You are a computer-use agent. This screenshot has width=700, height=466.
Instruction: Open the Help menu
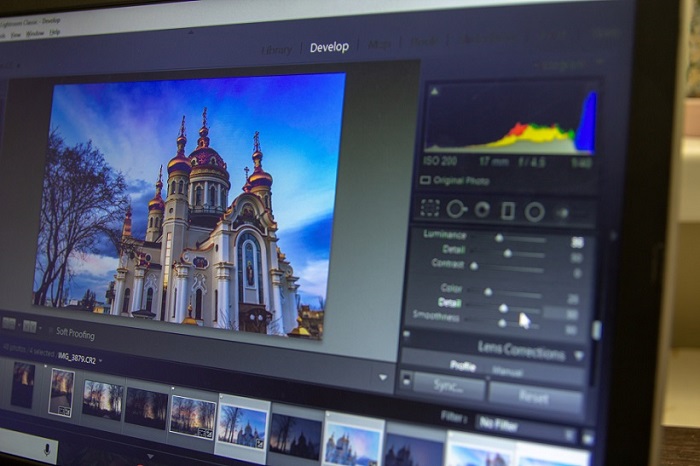tap(54, 32)
